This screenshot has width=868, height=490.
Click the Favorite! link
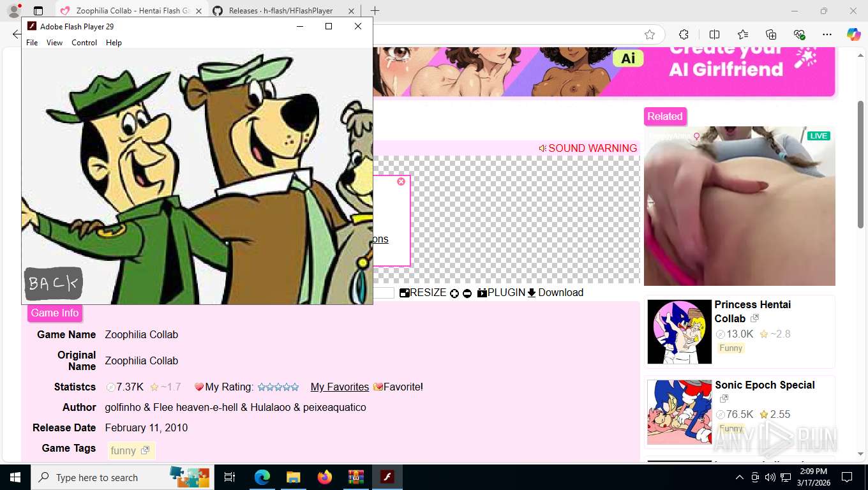point(398,387)
